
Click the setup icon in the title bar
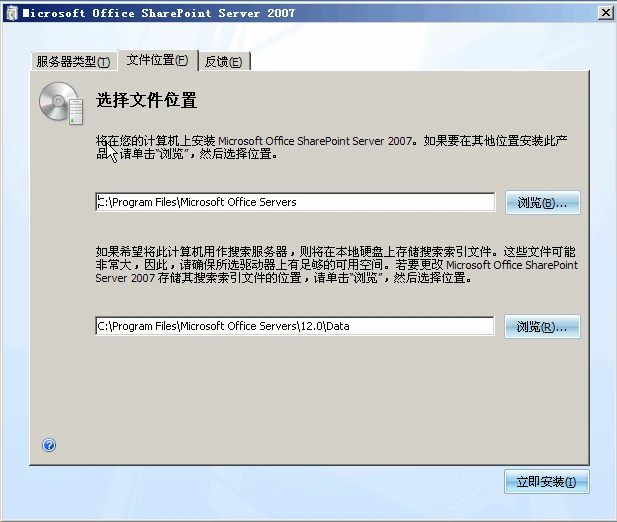pyautogui.click(x=12, y=13)
